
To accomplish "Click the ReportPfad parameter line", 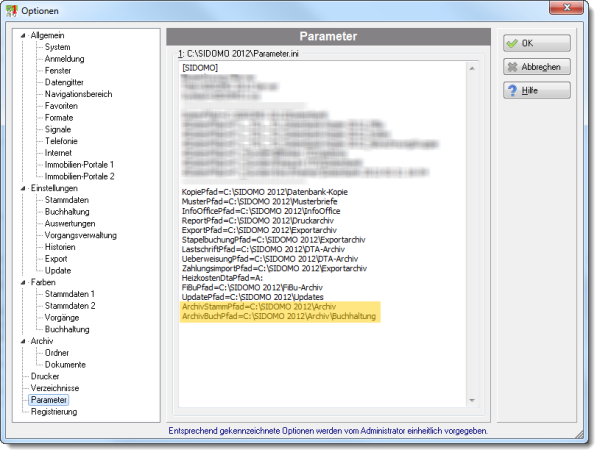I will click(258, 221).
